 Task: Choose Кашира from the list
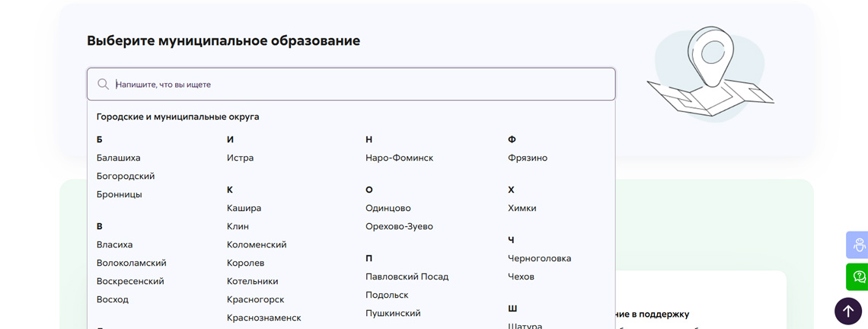pos(244,208)
